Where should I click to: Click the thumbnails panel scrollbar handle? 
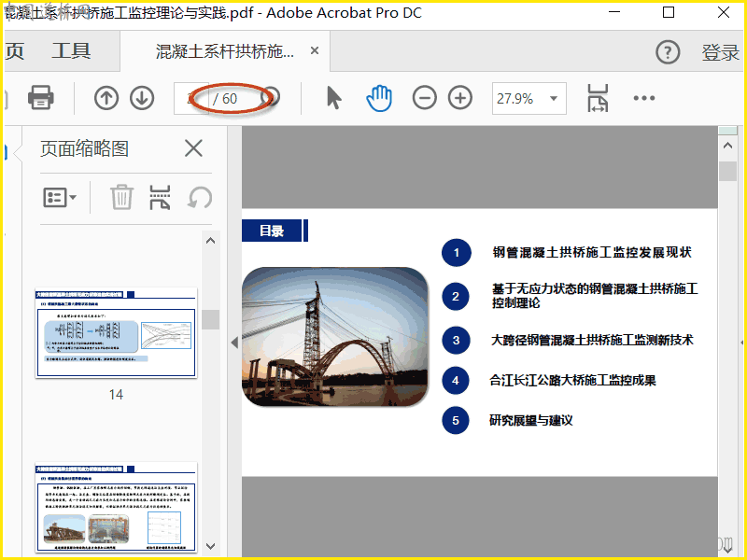pyautogui.click(x=211, y=319)
